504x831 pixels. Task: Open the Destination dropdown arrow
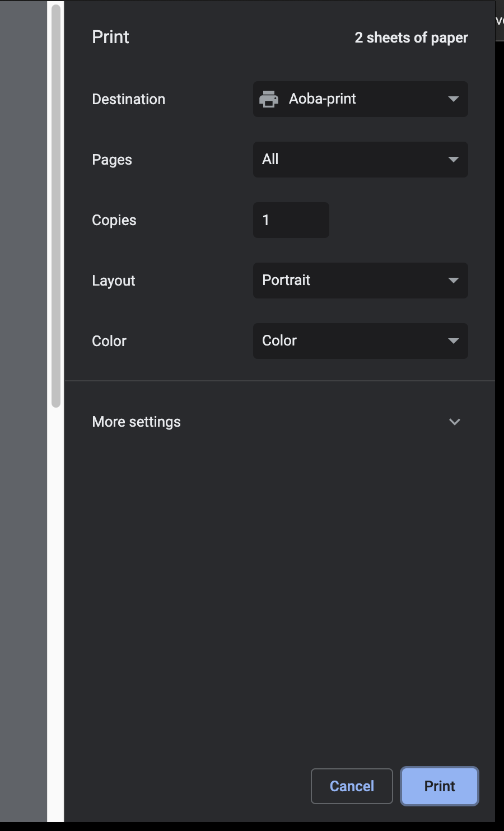coord(453,99)
